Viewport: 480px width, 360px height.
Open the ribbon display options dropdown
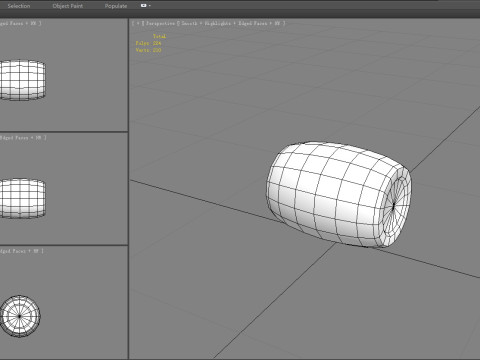click(x=145, y=6)
